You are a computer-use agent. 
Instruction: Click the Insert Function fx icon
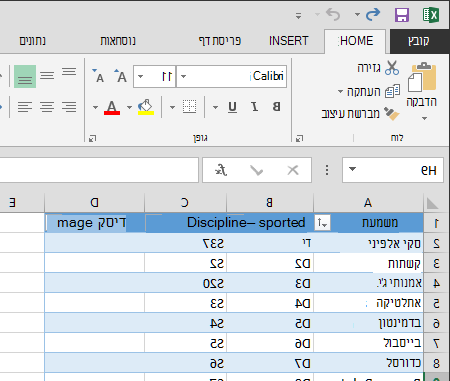(221, 170)
